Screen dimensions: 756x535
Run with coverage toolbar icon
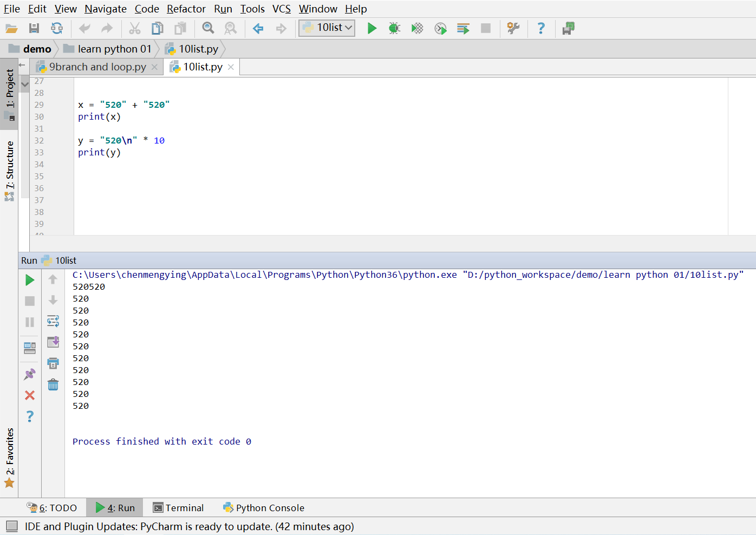(417, 28)
